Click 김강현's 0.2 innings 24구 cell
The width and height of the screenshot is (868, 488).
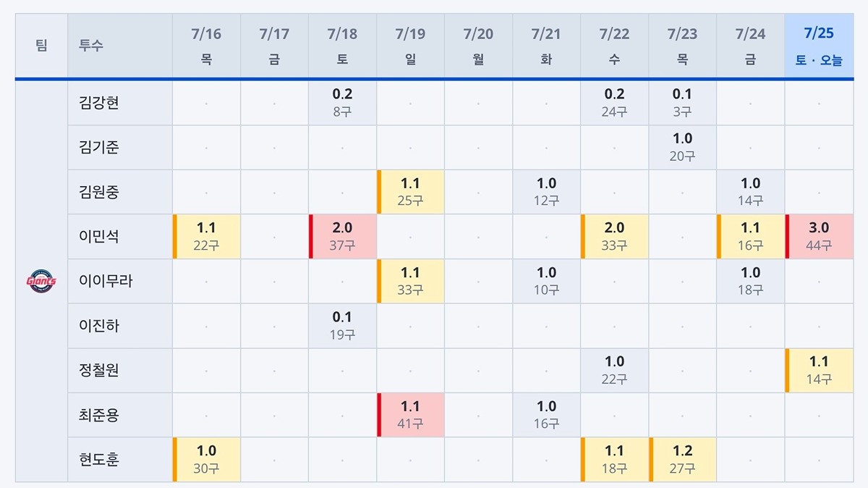[615, 102]
